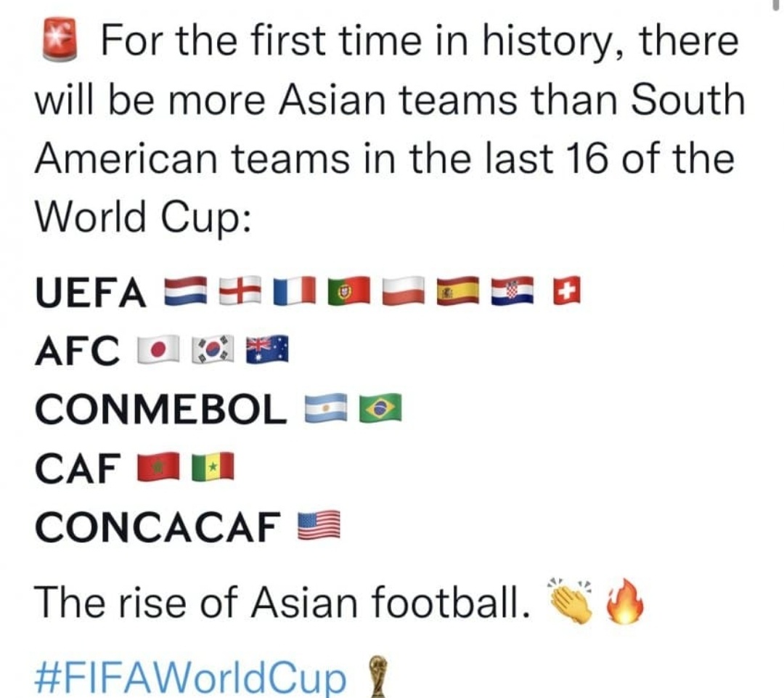Click the fire emoji
Viewport: 784px width, 698px height.
tap(625, 601)
